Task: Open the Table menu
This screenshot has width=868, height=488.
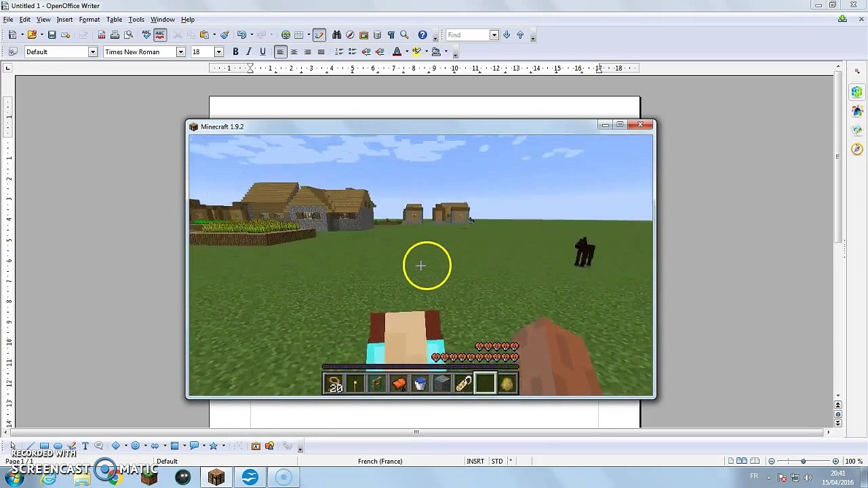Action: click(114, 20)
